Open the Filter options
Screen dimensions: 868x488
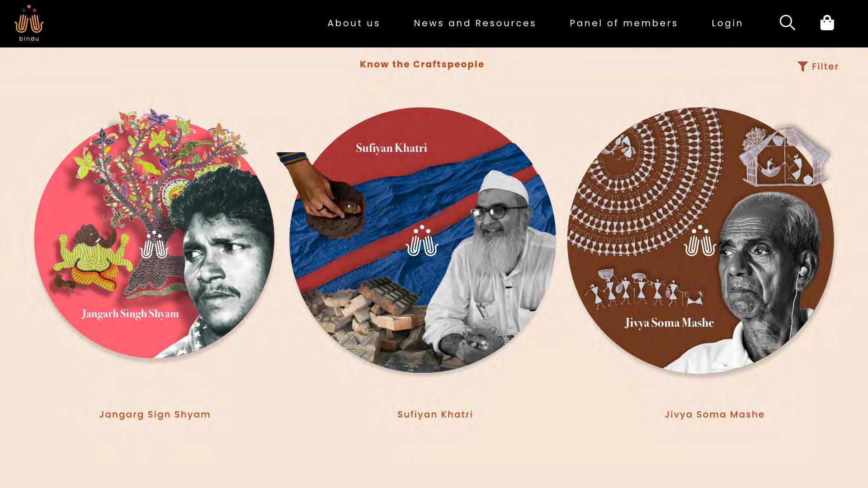pos(818,66)
